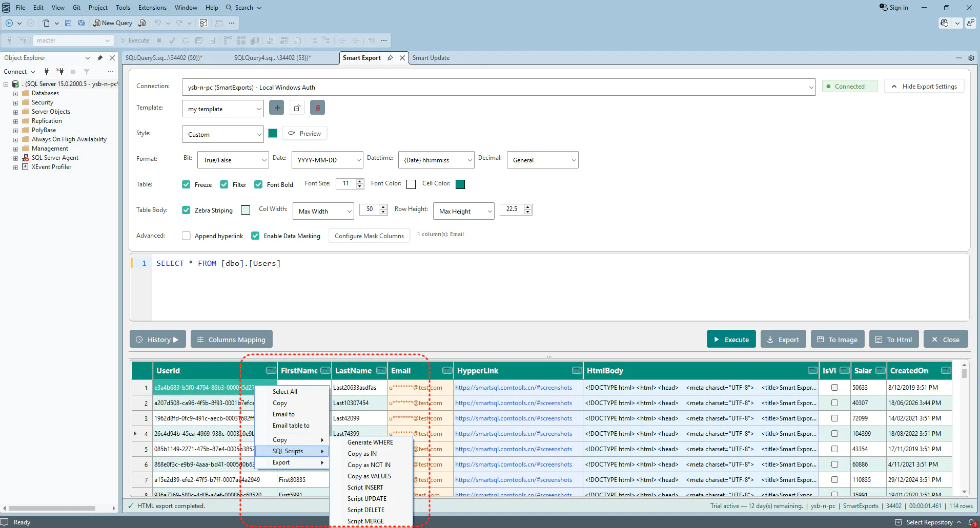Open the Extensions menu
980x528 pixels.
tap(152, 8)
